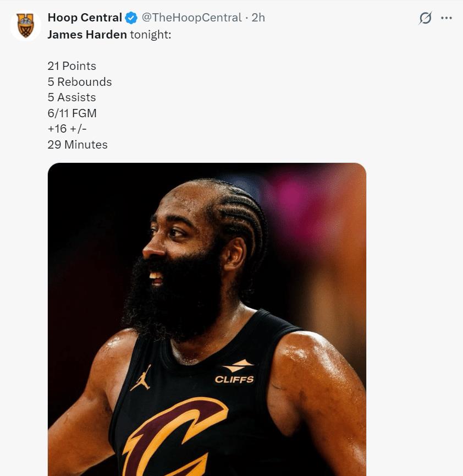Click the word "tonight:" in the post
The height and width of the screenshot is (476, 463).
[x=151, y=35]
